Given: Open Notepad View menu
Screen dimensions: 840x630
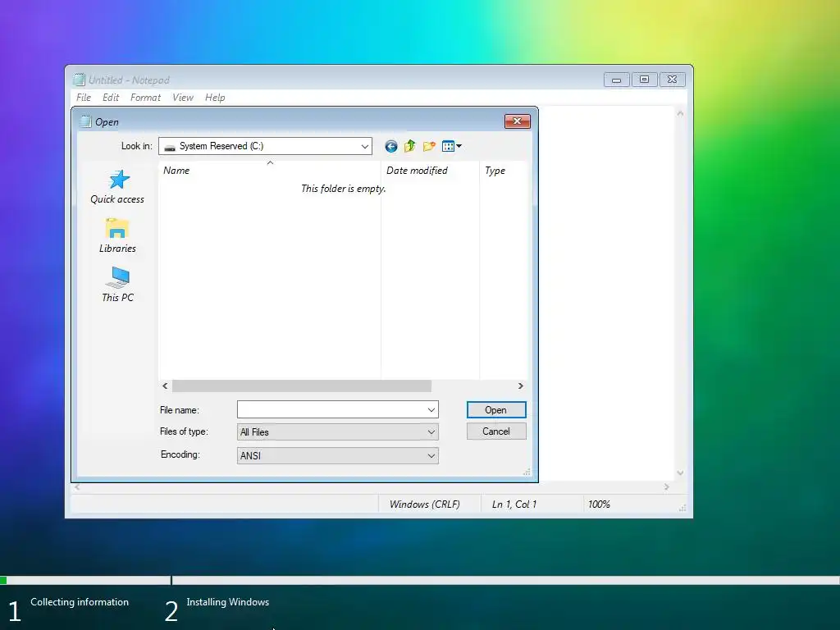Looking at the screenshot, I should tap(183, 98).
